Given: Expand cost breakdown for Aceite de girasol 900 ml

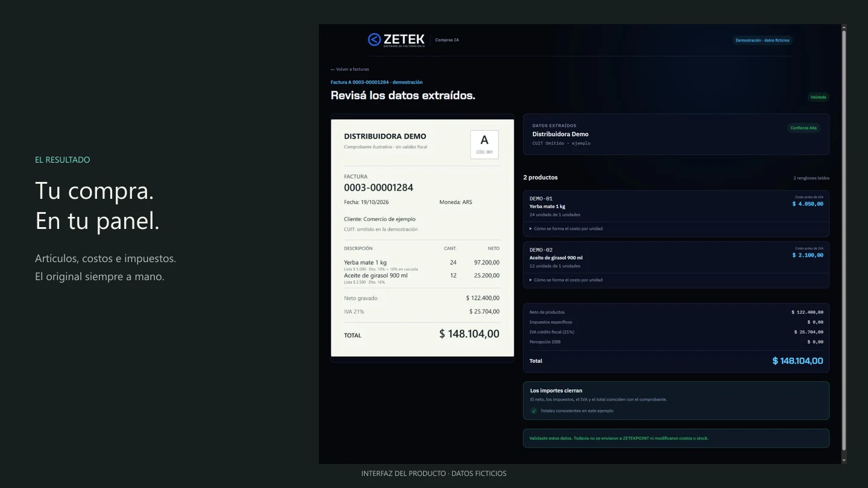Looking at the screenshot, I should [566, 280].
